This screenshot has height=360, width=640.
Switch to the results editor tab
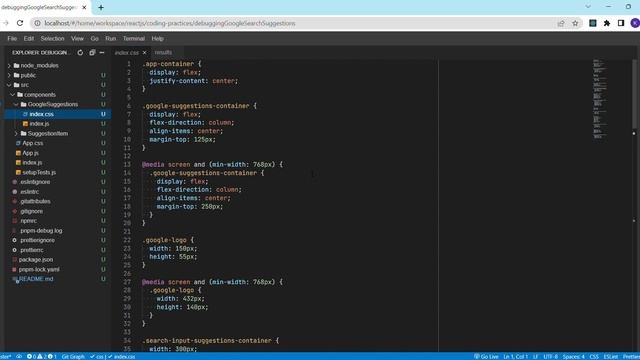coord(163,52)
